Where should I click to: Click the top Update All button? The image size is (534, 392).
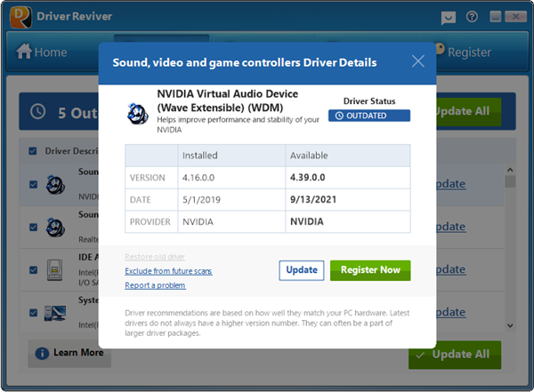coord(469,112)
